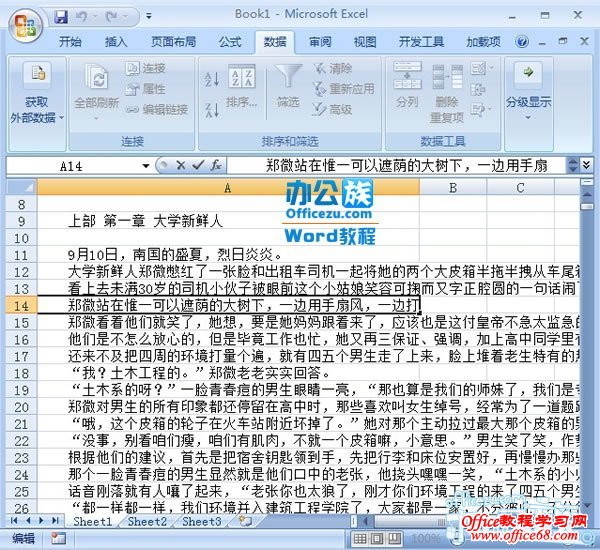The image size is (600, 550).
Task: Click the Redo icon in Quick Access toolbar
Action: [112, 16]
